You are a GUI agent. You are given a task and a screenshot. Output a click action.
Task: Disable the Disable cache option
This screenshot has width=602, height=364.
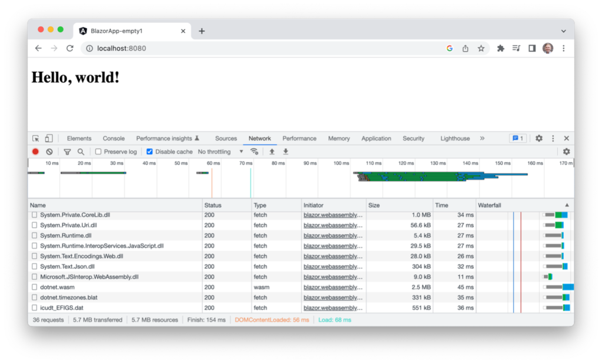(149, 151)
